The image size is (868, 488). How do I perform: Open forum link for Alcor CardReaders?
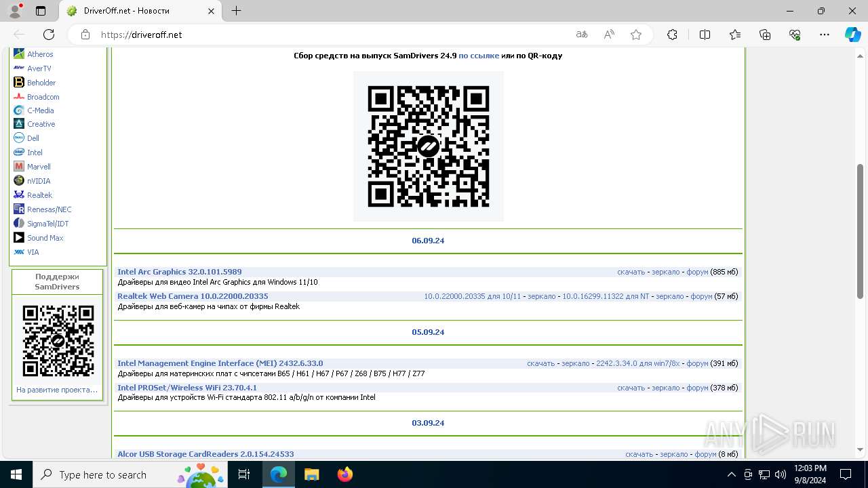pyautogui.click(x=705, y=454)
